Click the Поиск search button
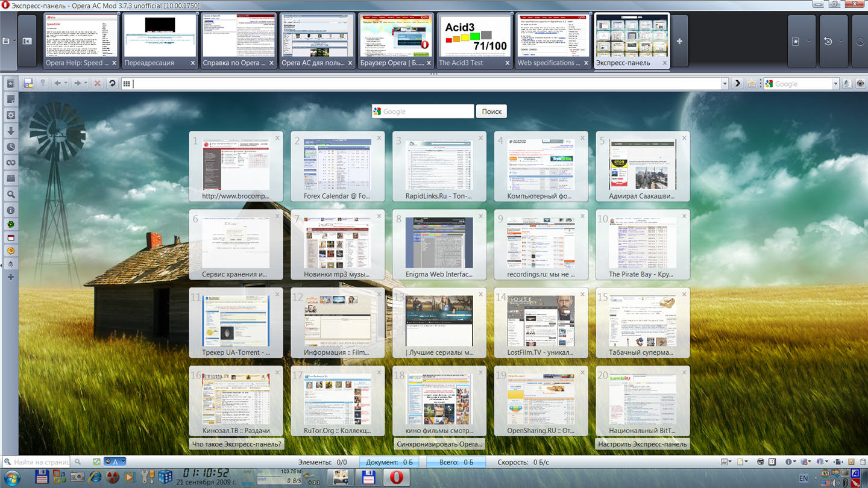This screenshot has width=868, height=488. [491, 111]
